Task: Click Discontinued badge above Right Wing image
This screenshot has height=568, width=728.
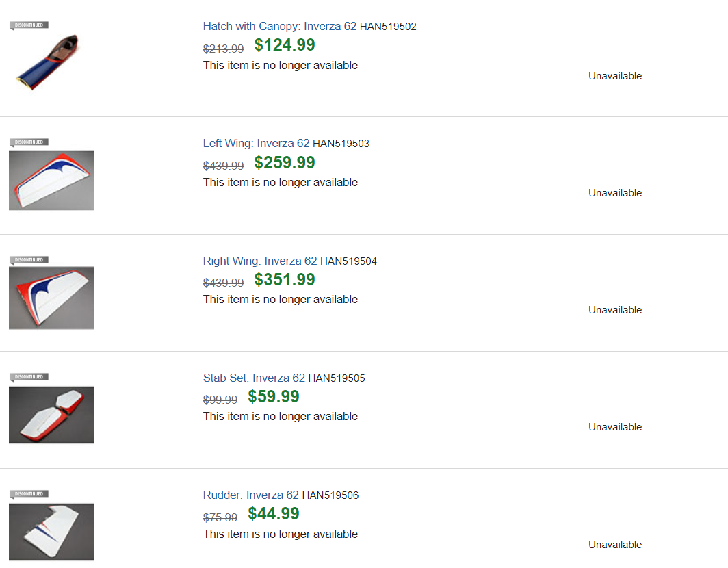Action: point(29,260)
